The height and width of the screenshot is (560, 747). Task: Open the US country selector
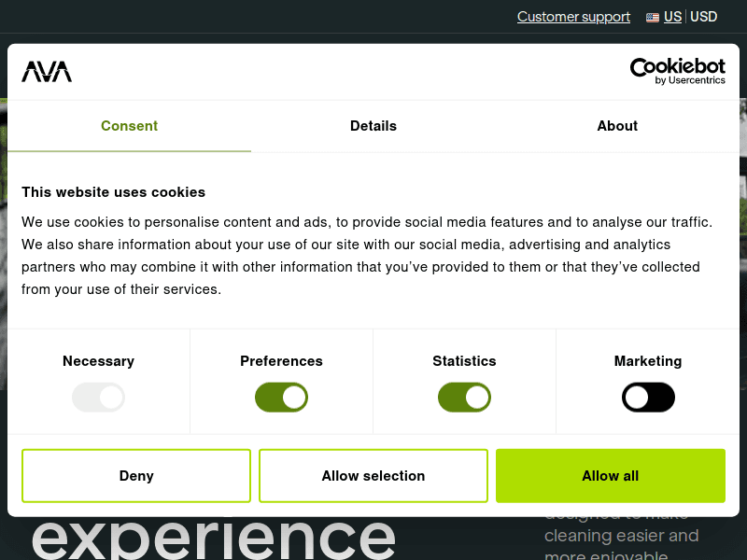(672, 17)
